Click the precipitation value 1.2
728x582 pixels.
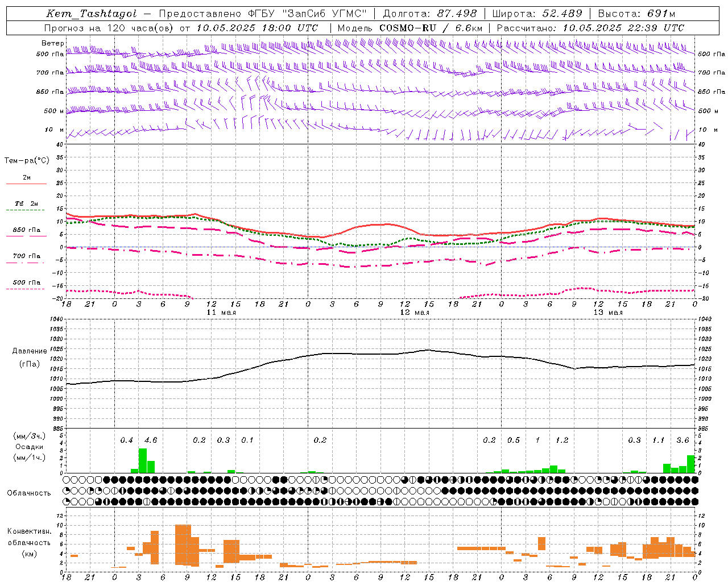point(562,440)
